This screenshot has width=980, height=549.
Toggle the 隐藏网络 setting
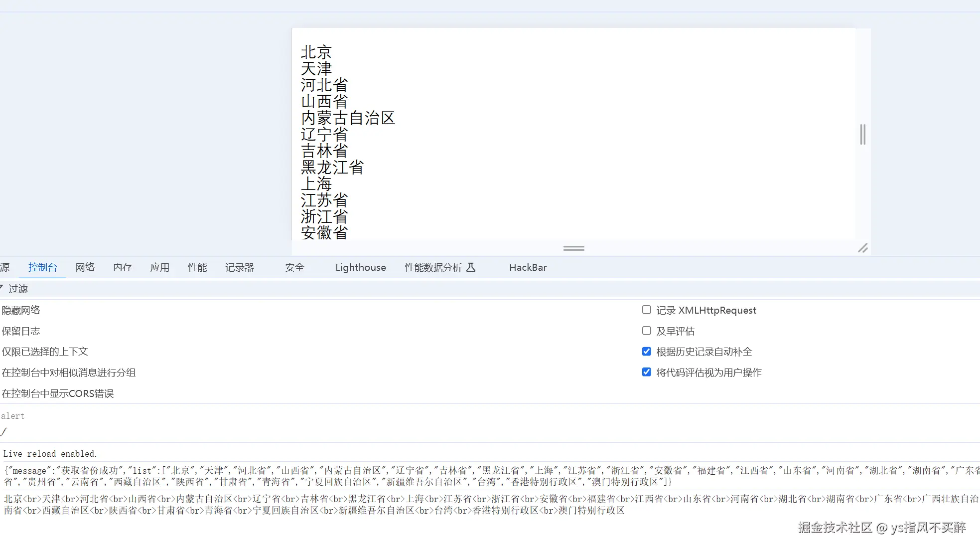(x=21, y=310)
